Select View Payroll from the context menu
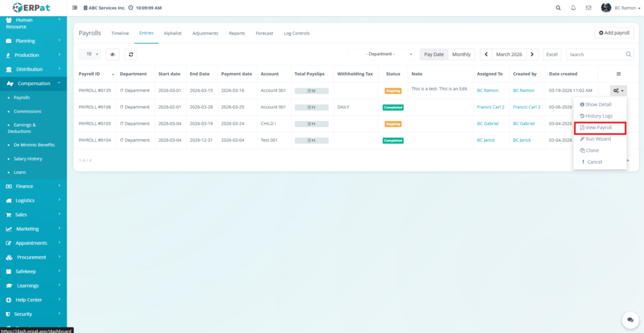The image size is (644, 333). 598,128
